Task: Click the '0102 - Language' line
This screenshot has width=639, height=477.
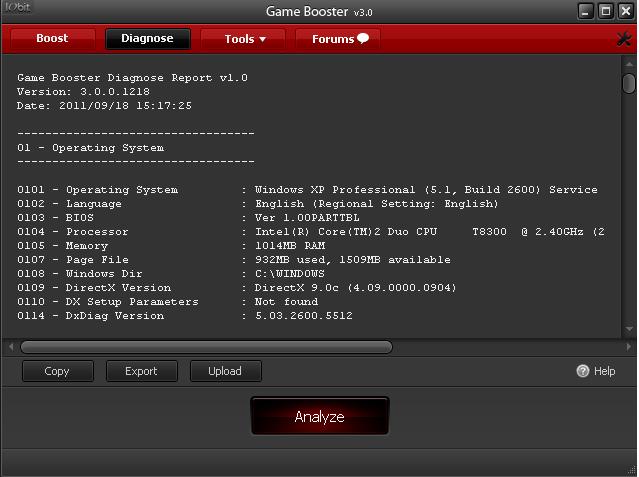Action: (258, 204)
